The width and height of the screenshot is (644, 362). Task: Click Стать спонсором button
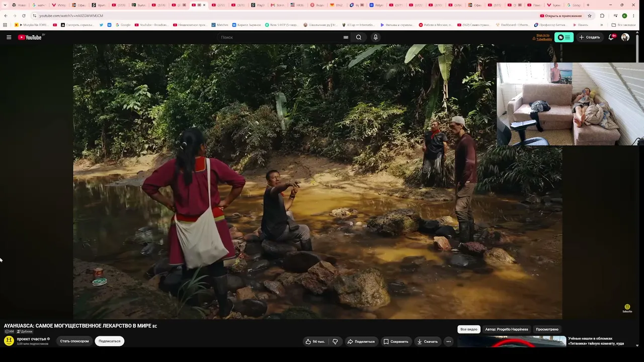pos(74,341)
